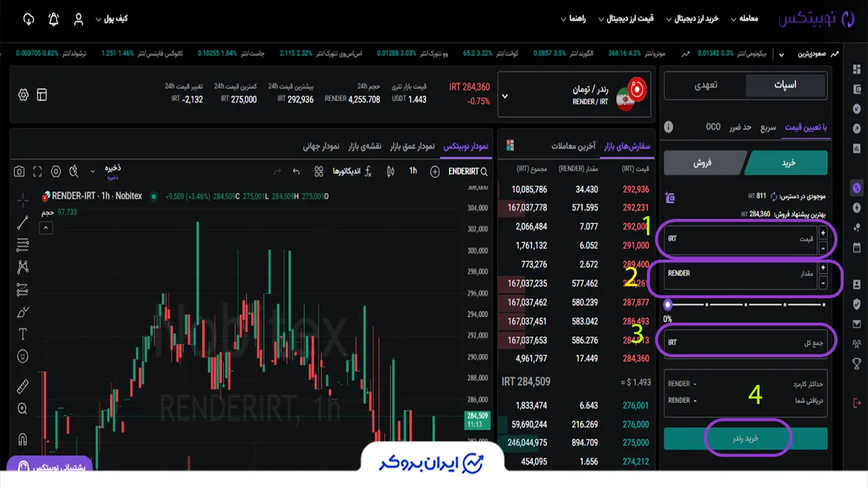Add a compare symbol with plus icon
The height and width of the screenshot is (488, 868).
435,171
